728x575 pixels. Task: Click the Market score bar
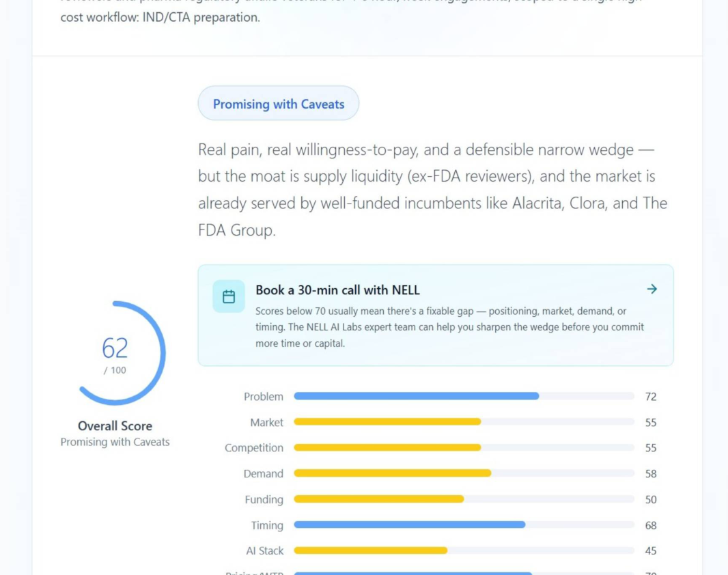point(464,422)
